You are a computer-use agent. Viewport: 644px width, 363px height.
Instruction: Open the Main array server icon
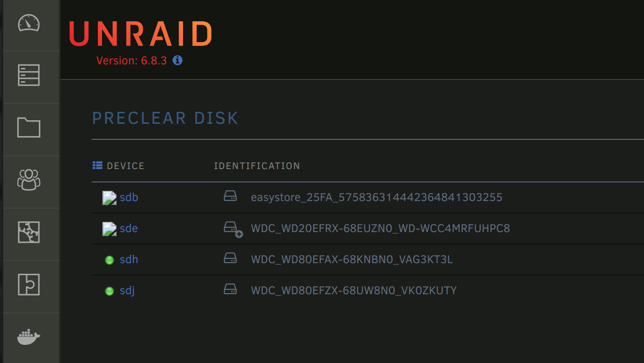pos(29,75)
